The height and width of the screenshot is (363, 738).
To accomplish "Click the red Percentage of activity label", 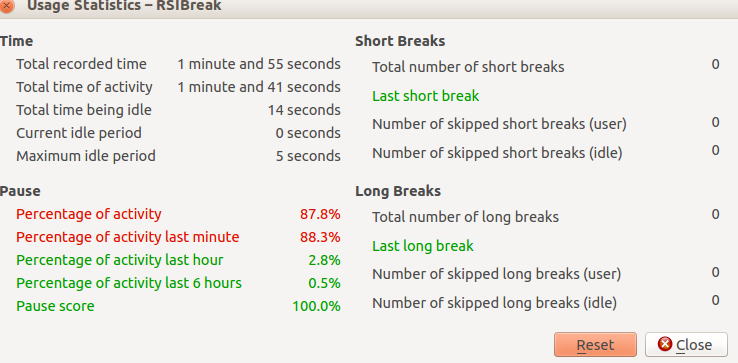I will click(88, 214).
